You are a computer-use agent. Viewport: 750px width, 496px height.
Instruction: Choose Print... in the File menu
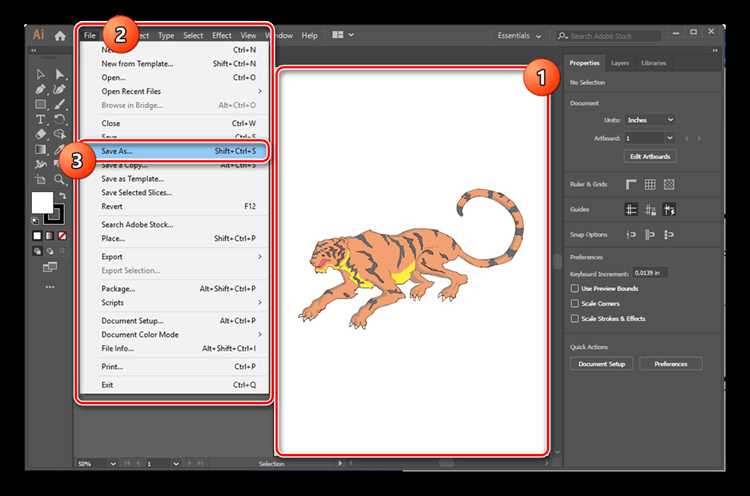click(x=174, y=367)
